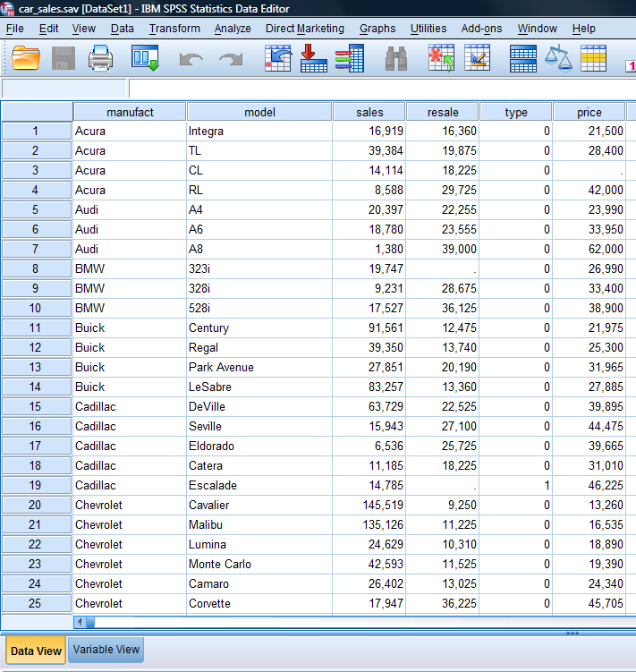636x672 pixels.
Task: Click the Undo arrow icon
Action: [x=191, y=59]
